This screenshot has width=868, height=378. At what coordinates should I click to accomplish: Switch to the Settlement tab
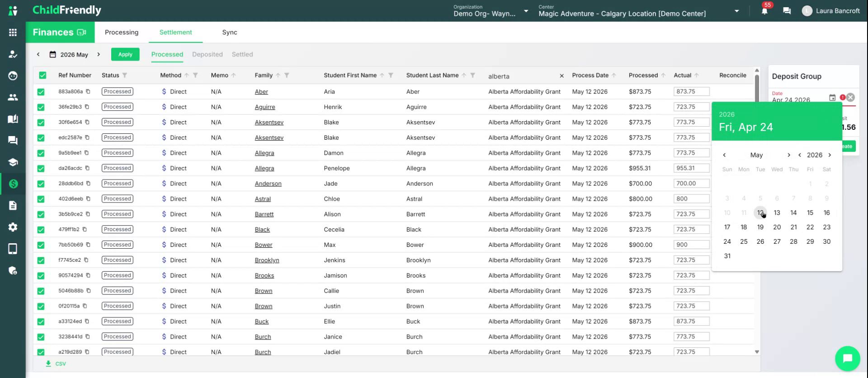(x=175, y=32)
